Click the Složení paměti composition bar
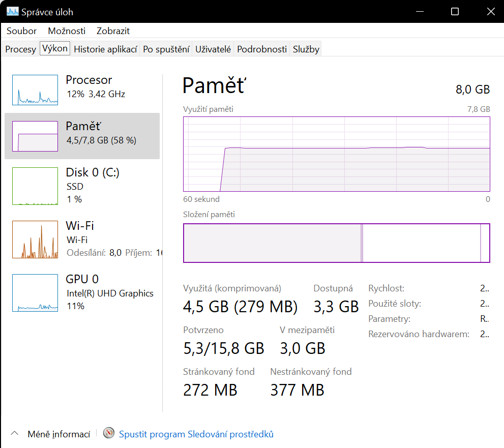The image size is (504, 448). (336, 243)
